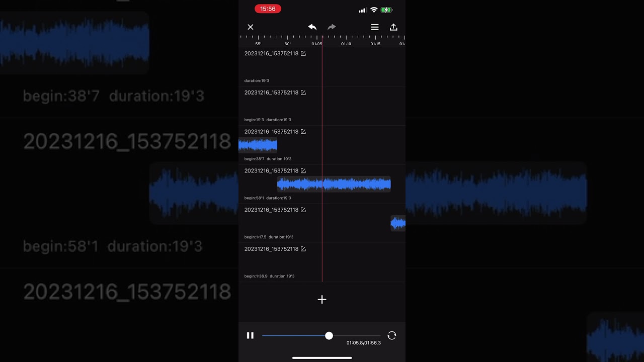Tap the share/export icon
Image resolution: width=644 pixels, height=362 pixels.
[x=393, y=27]
